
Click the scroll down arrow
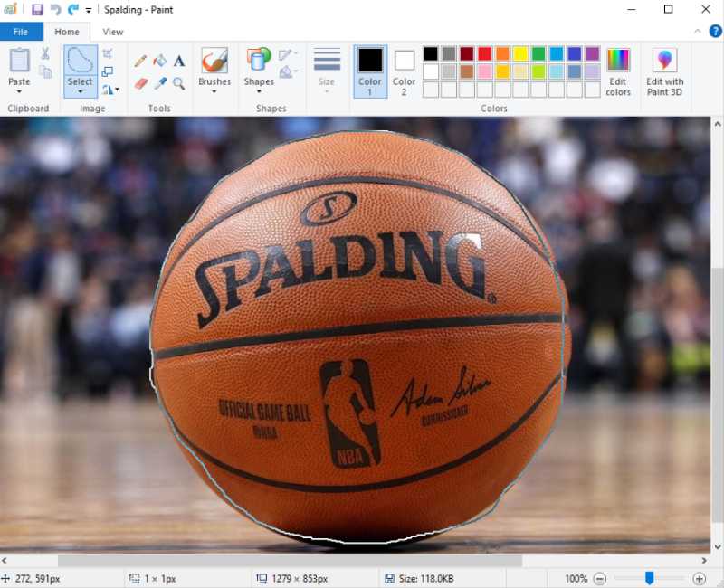[718, 547]
